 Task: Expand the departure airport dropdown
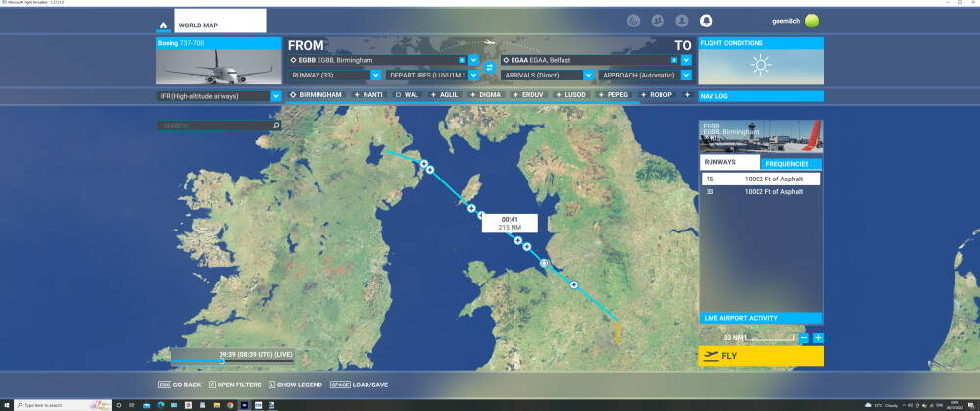click(x=473, y=60)
